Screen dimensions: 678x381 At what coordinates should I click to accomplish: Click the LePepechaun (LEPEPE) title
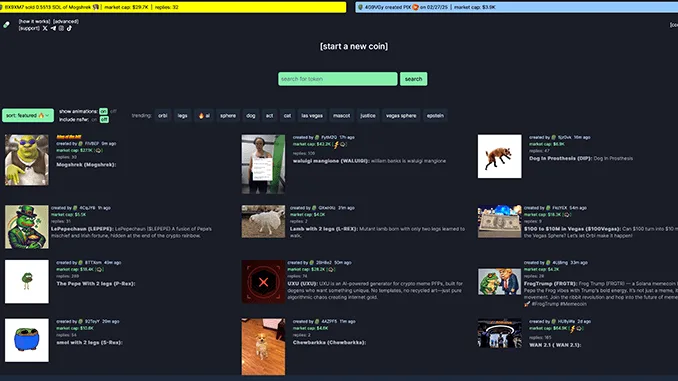pyautogui.click(x=82, y=229)
